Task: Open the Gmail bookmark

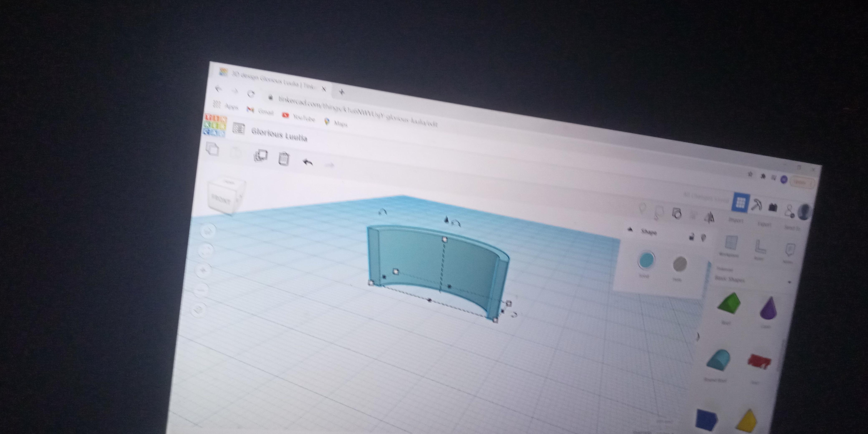Action: tap(260, 111)
